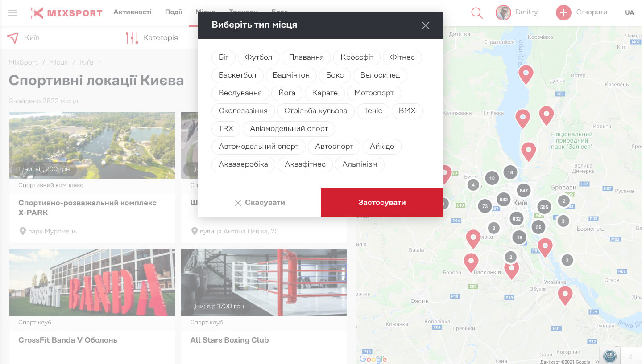
Task: Click the Скасувати button
Action: [x=259, y=203]
